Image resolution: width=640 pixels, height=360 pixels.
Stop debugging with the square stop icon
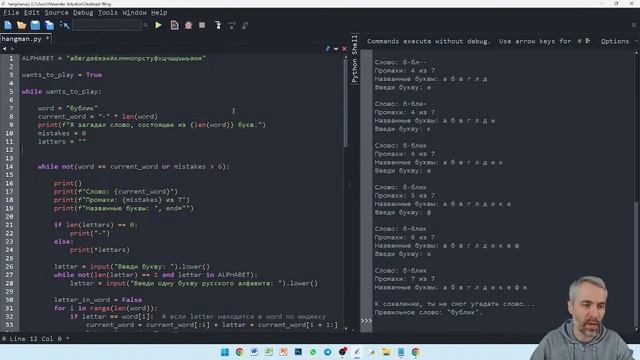click(202, 25)
